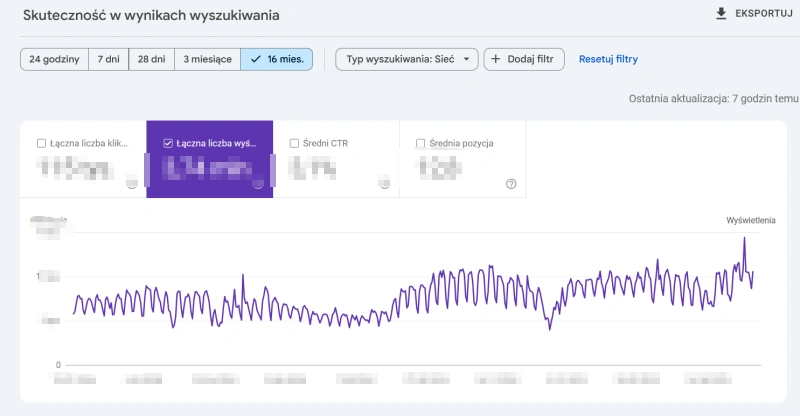The width and height of the screenshot is (800, 416).
Task: Select the 16 mies. range
Action: point(277,59)
